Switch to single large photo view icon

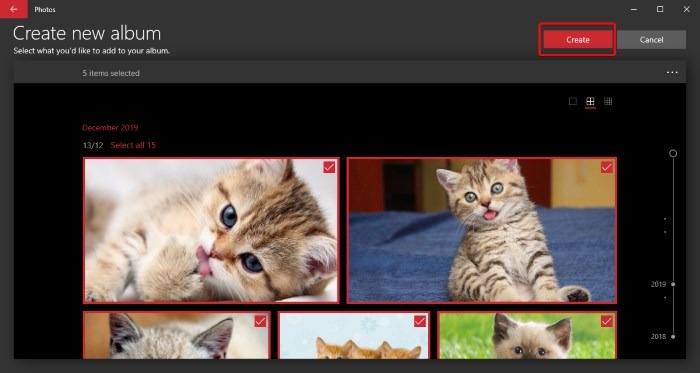pos(573,102)
